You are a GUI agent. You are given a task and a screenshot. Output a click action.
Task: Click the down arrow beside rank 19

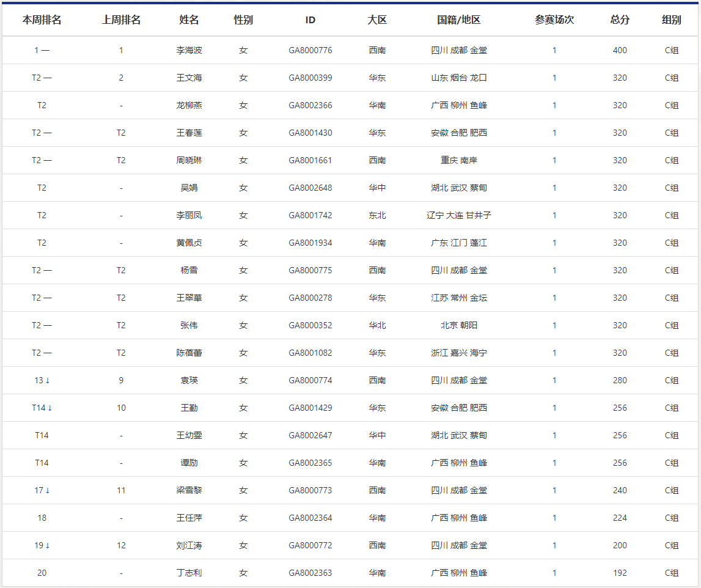click(x=48, y=545)
